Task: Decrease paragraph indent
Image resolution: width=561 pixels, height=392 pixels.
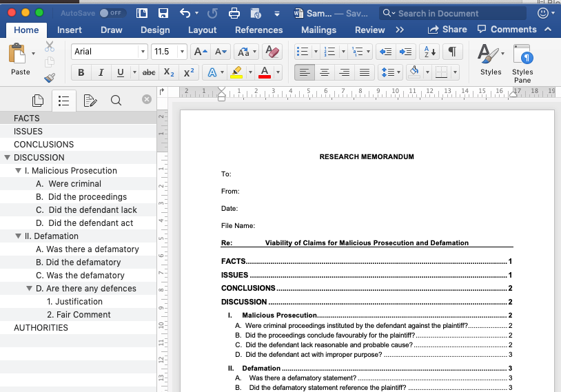Action: point(385,52)
